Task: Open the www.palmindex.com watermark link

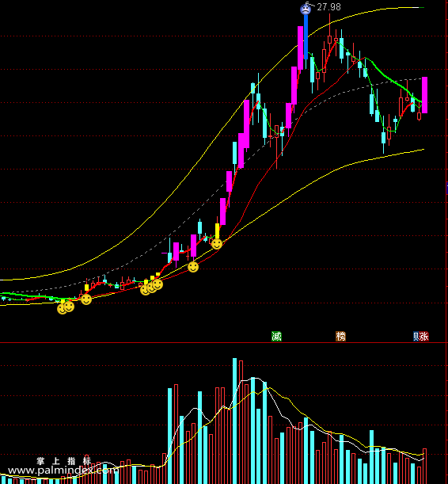Action: click(x=63, y=471)
